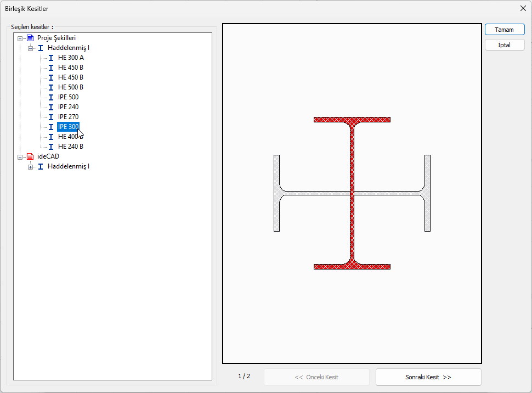Click the I-beam icon of Haddelenmiş I under Proje Şekilleri

41,48
